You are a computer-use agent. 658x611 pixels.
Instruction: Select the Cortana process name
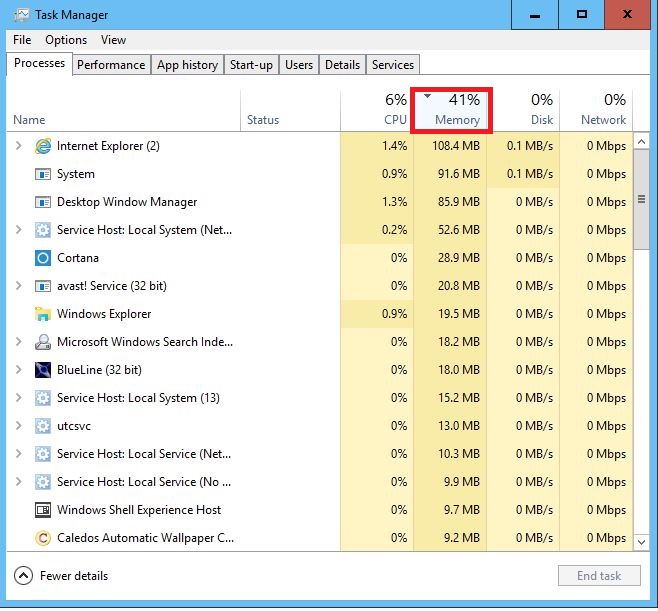point(78,258)
